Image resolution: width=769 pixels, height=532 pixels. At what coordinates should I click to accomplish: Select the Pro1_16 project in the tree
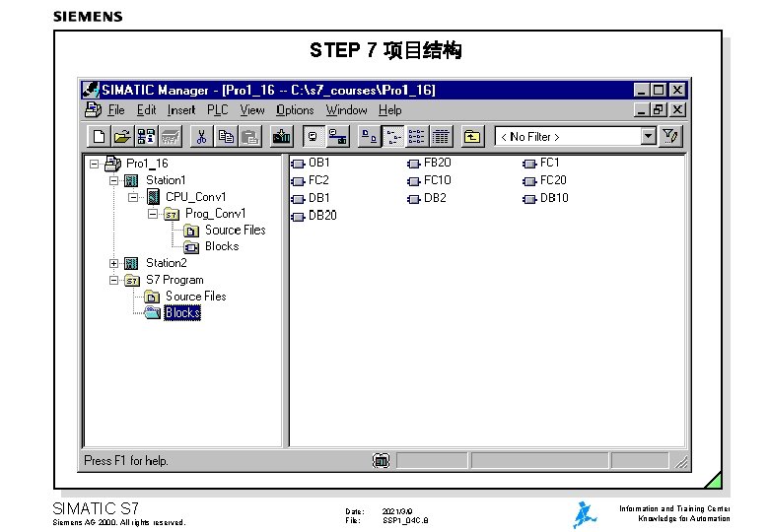[147, 164]
